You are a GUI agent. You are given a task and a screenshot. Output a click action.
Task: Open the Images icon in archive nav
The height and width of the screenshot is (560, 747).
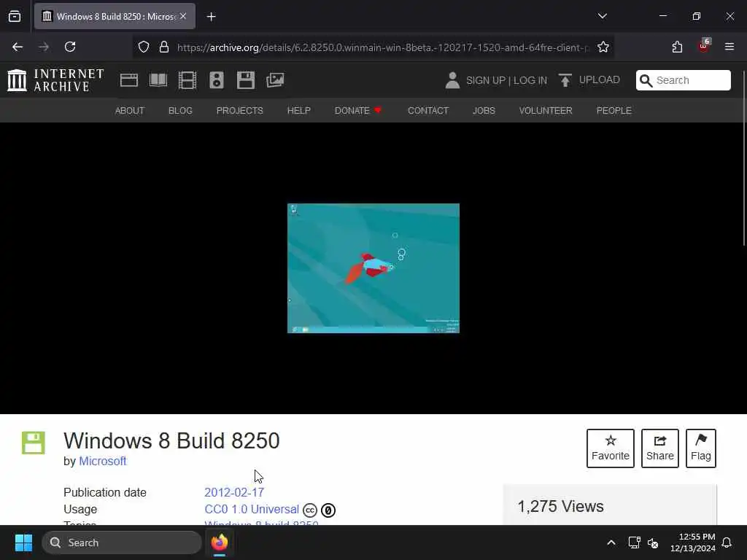(x=275, y=80)
